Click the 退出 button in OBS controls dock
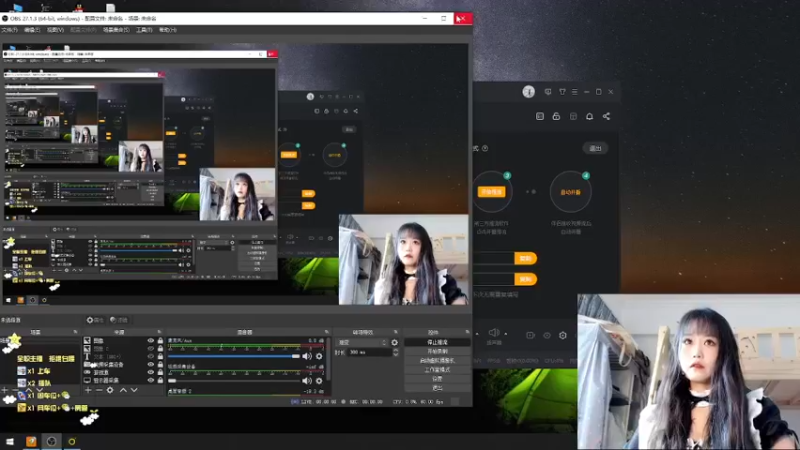Screen dimensions: 800x450 click(x=437, y=388)
